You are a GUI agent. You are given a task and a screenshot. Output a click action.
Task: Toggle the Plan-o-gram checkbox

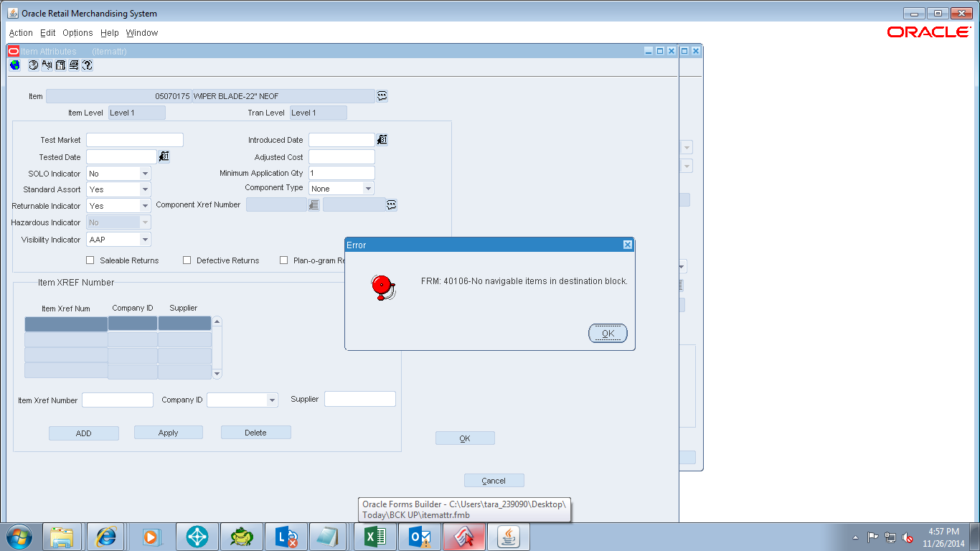[x=284, y=260]
